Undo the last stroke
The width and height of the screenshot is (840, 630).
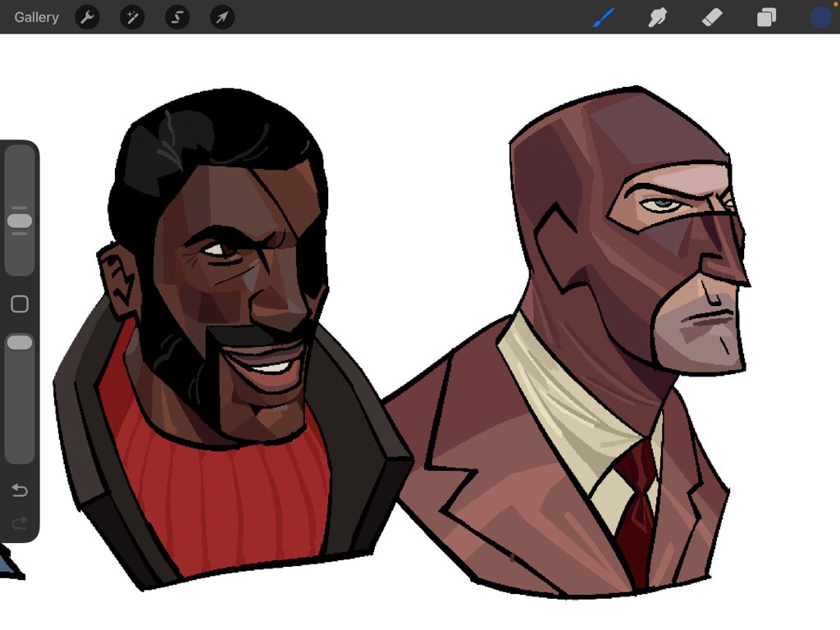click(20, 491)
